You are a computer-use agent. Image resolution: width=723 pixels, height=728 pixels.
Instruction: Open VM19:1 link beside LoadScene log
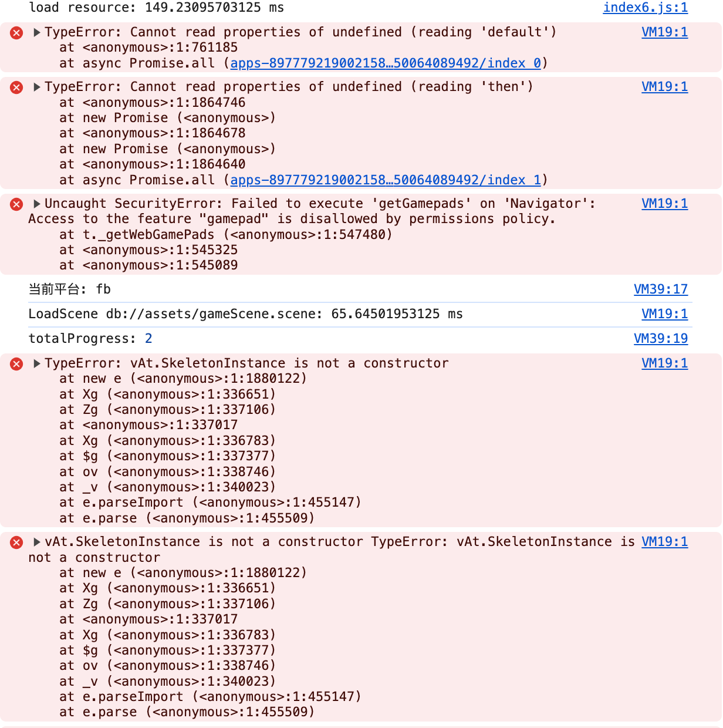(664, 314)
